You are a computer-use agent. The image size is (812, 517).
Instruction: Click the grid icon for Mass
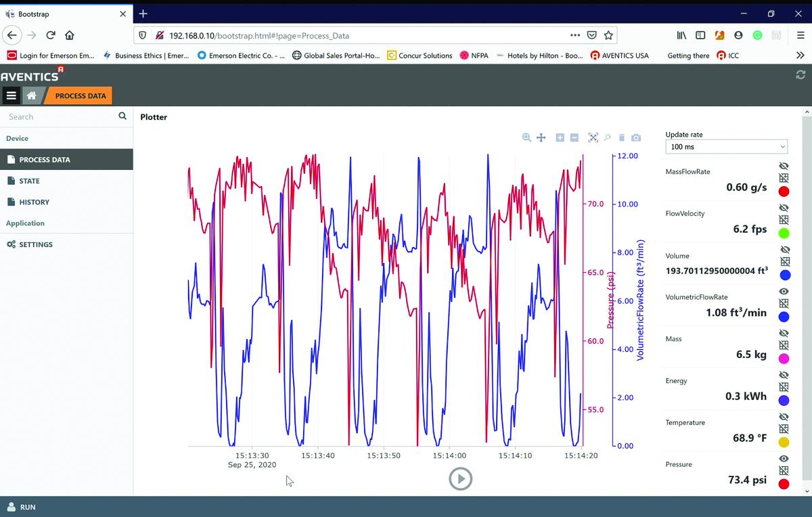pyautogui.click(x=784, y=345)
